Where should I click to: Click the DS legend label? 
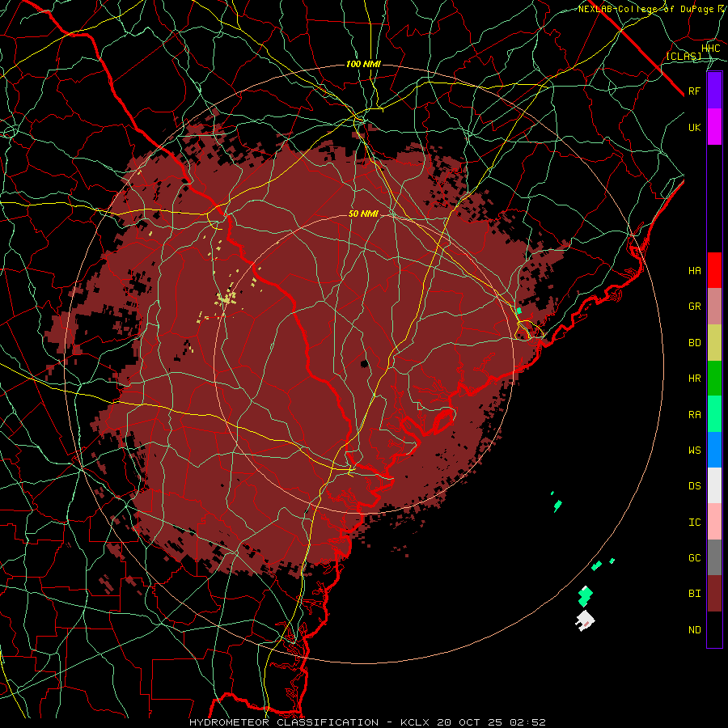pyautogui.click(x=694, y=486)
